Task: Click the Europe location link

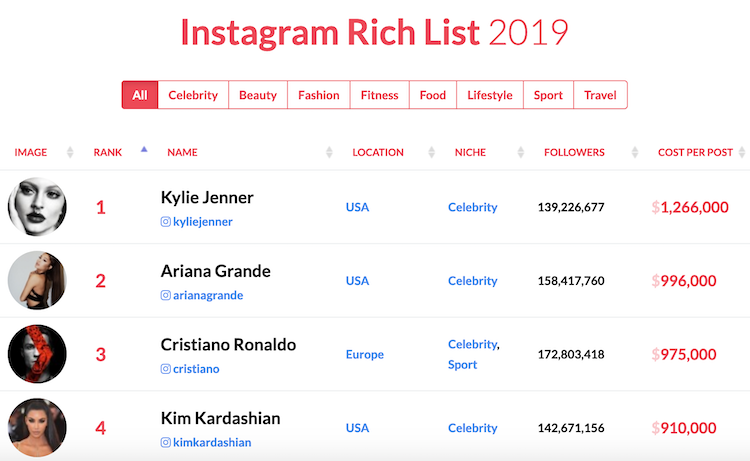Action: (x=365, y=354)
